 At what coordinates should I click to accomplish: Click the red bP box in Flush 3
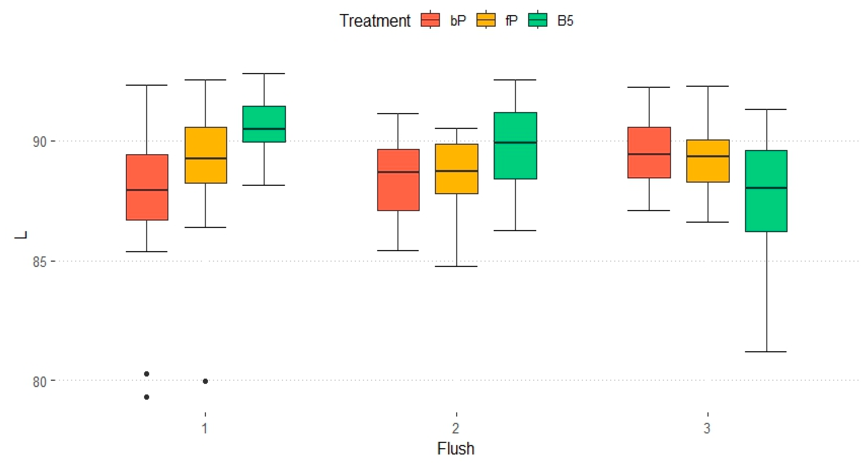click(649, 152)
